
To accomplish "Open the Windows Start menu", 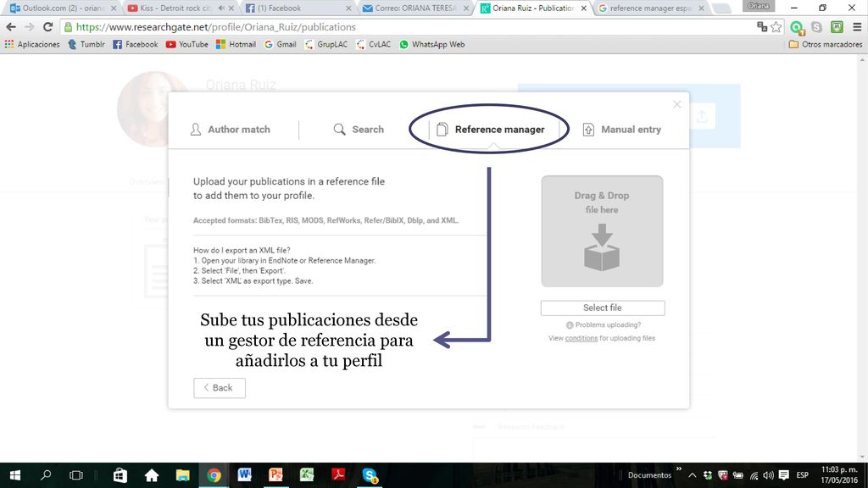I will 15,474.
